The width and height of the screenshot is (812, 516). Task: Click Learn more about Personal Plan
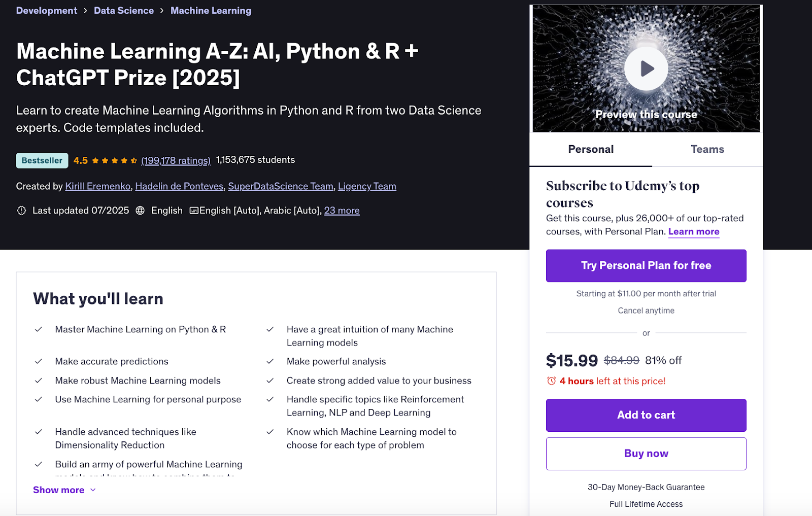click(693, 231)
